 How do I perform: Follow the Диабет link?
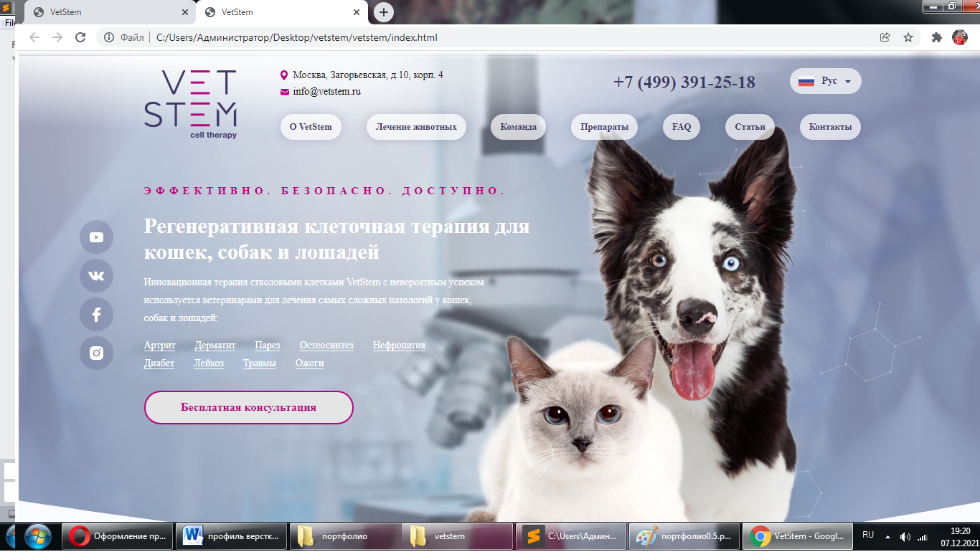pos(159,363)
